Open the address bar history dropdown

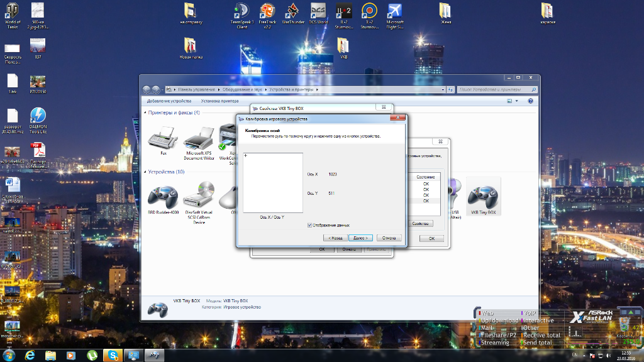coord(443,89)
